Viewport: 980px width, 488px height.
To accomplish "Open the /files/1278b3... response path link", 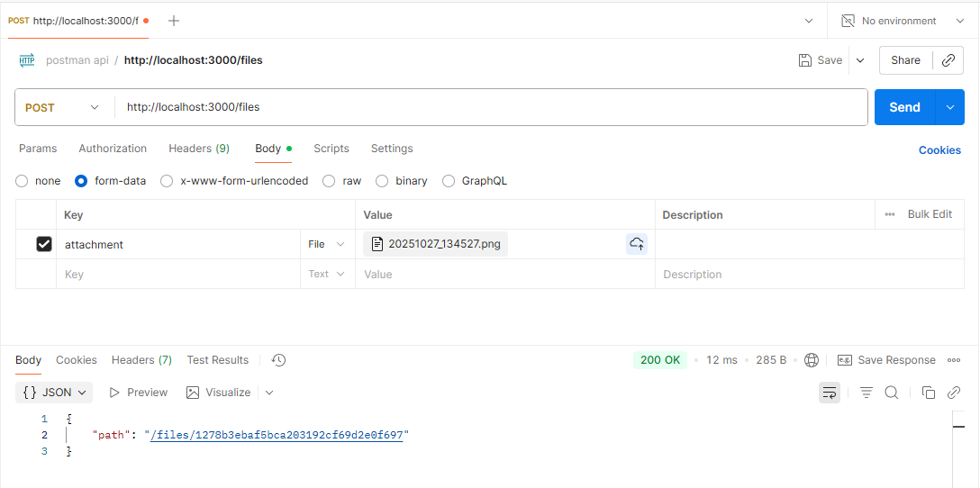I will (277, 434).
